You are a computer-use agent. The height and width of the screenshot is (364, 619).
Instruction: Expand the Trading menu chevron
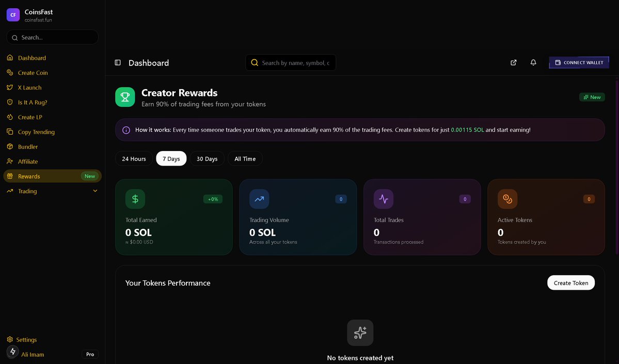[95, 191]
